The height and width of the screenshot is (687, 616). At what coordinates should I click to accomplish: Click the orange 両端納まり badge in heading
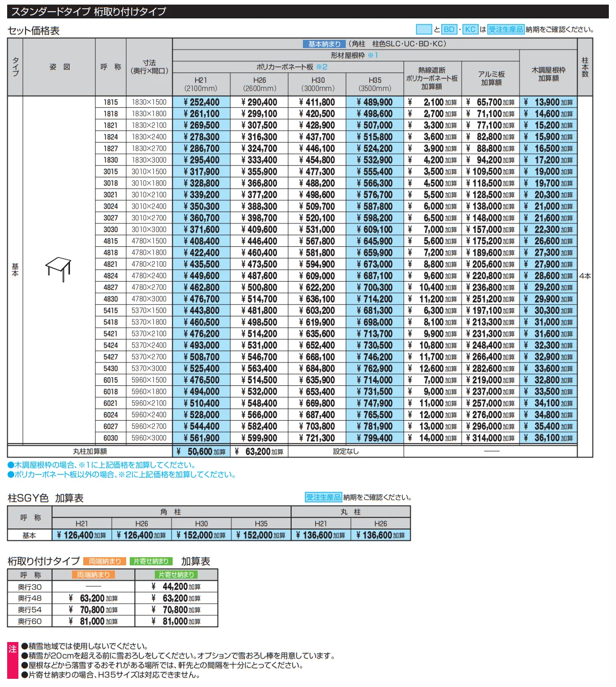(105, 561)
